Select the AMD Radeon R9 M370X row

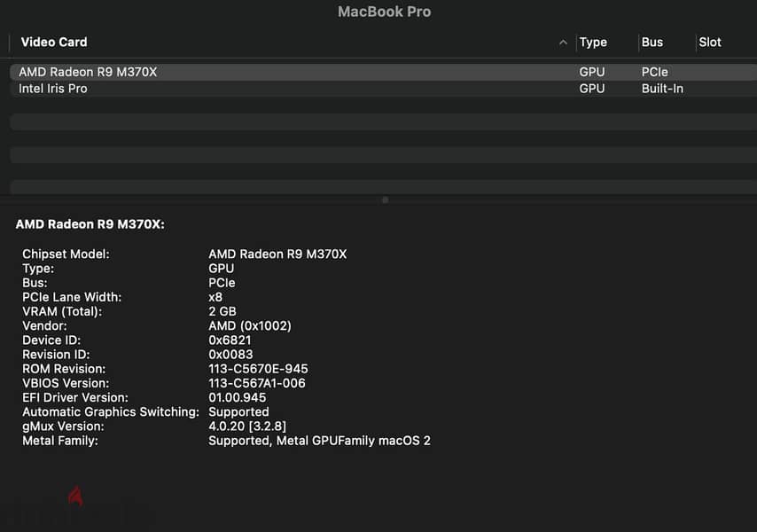tap(383, 72)
